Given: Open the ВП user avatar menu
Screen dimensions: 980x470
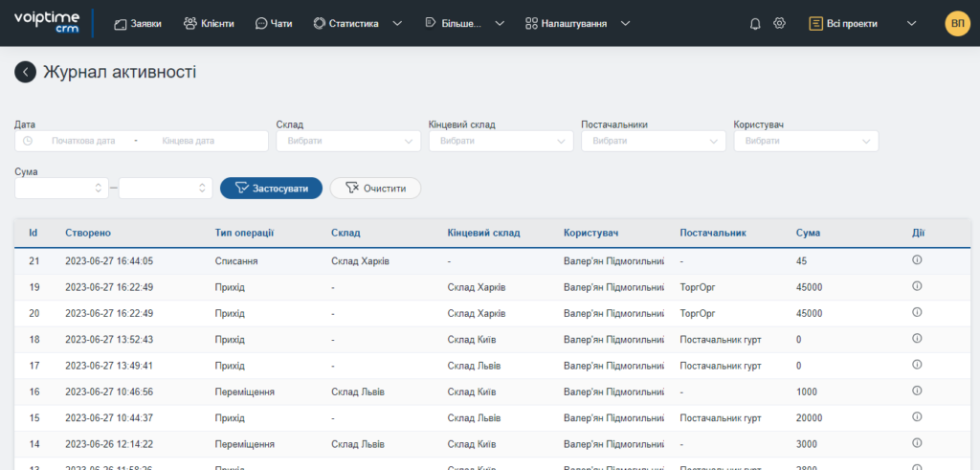Looking at the screenshot, I should point(957,24).
